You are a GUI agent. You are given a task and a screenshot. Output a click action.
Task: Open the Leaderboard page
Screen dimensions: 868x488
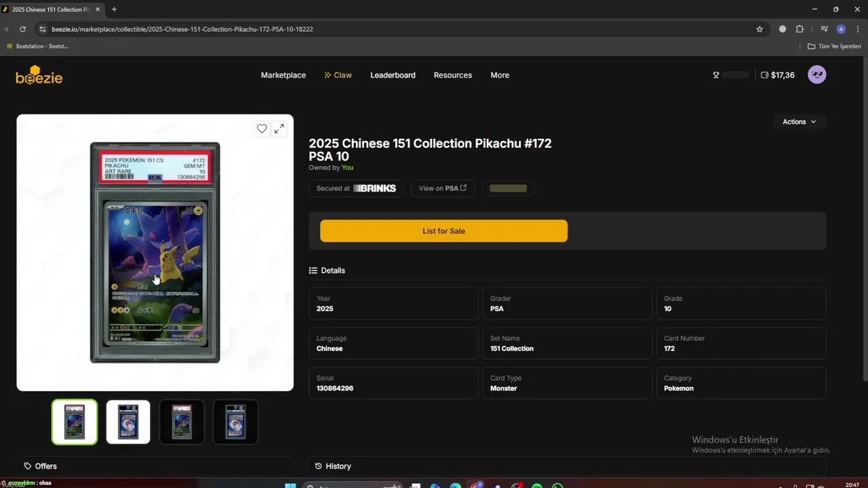point(393,75)
